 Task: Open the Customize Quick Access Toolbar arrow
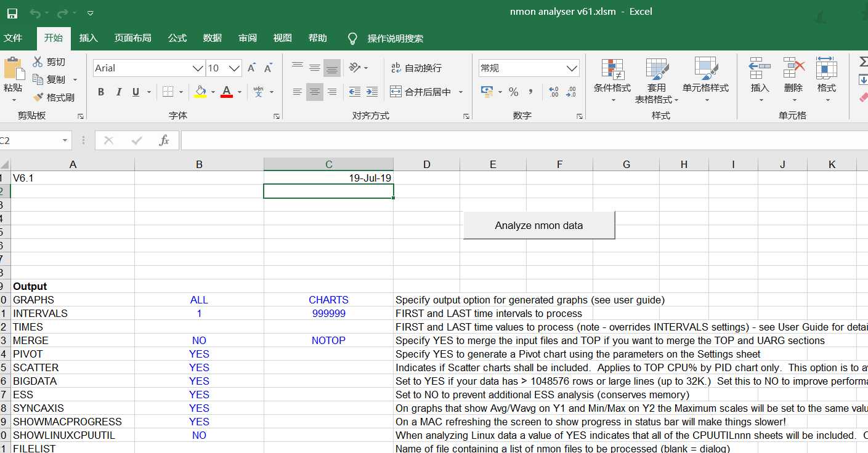91,13
